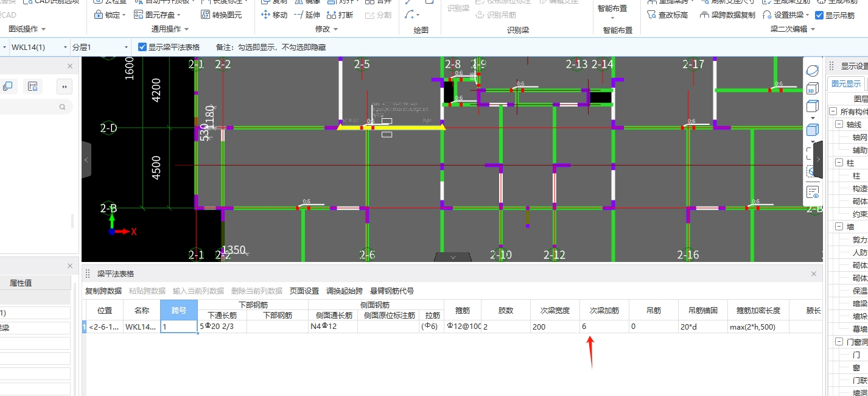The image size is (868, 396).
Task: Close the 梁平法表格 panel
Action: coord(814,274)
